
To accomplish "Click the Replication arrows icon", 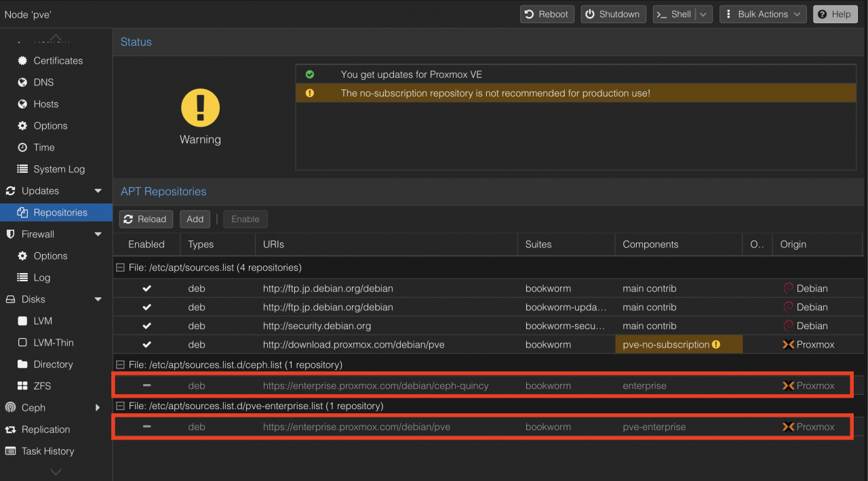I will pos(10,429).
